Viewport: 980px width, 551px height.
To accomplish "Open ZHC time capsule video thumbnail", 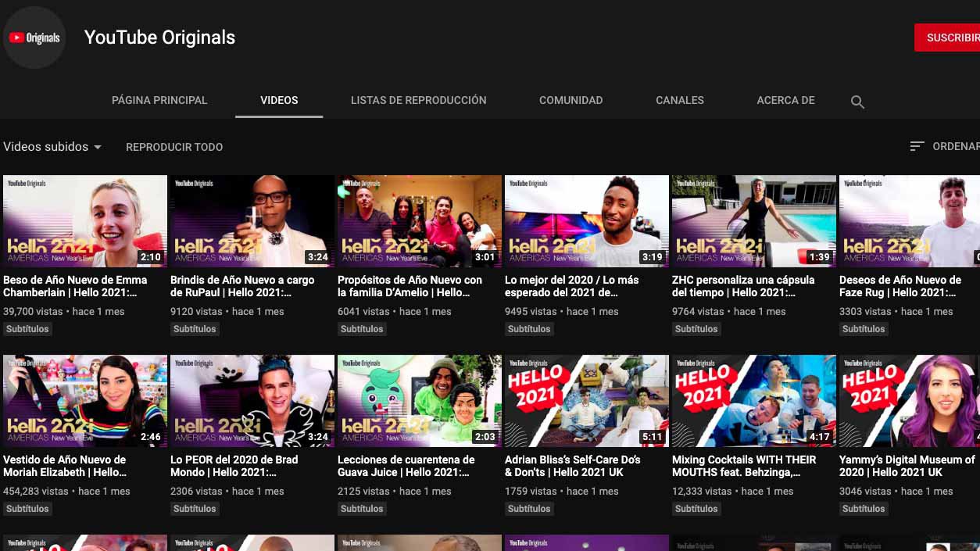I will tap(754, 221).
